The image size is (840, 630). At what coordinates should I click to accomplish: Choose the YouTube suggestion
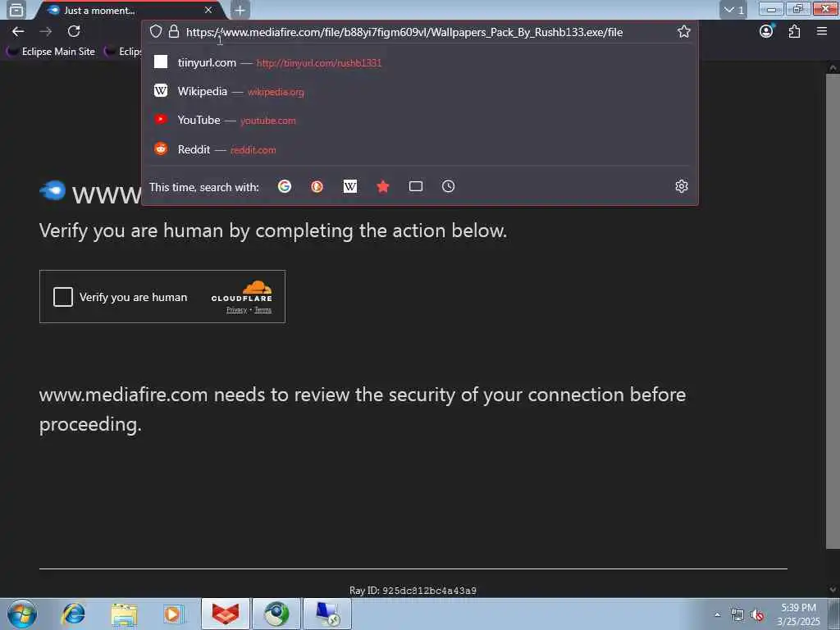pyautogui.click(x=420, y=120)
